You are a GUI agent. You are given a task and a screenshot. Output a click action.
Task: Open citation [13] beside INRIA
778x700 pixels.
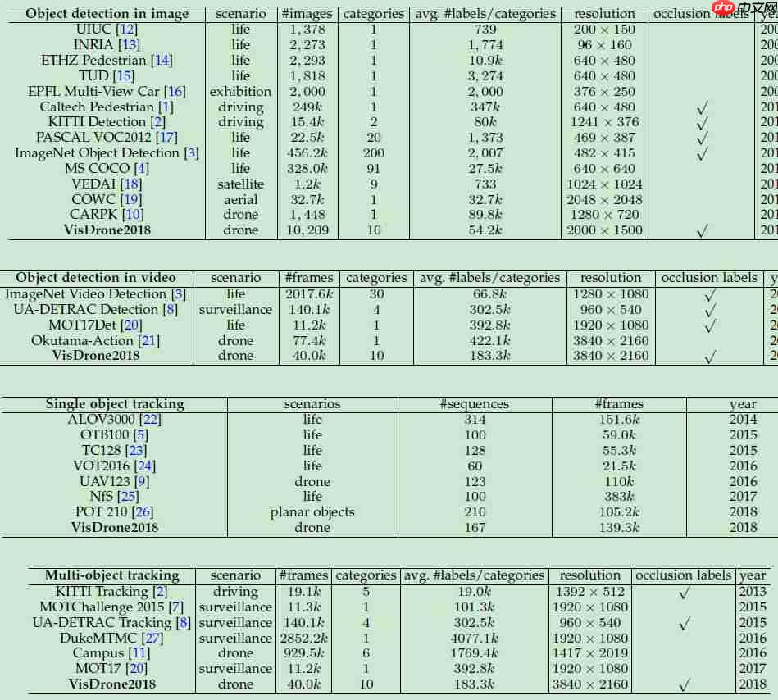click(x=129, y=44)
